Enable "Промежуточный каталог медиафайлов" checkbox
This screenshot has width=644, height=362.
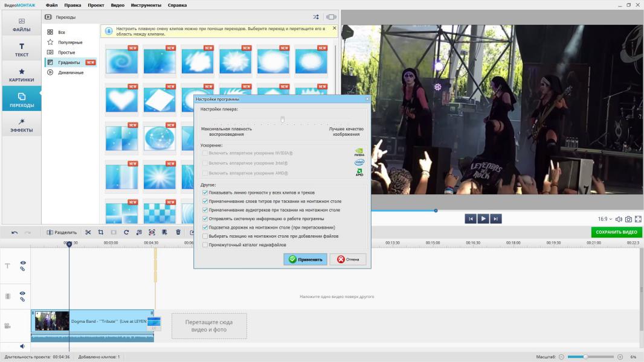click(x=205, y=245)
